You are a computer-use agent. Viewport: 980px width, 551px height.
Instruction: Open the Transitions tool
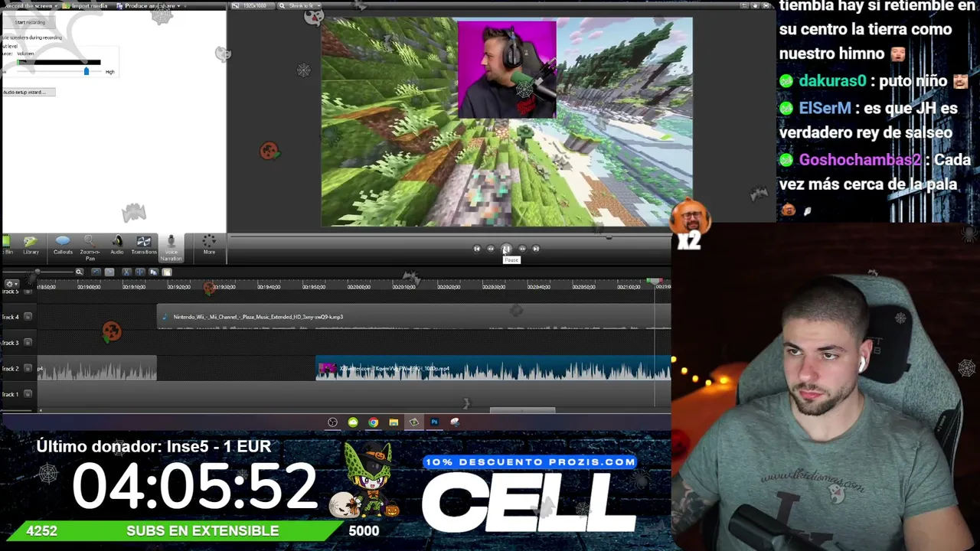tap(144, 246)
